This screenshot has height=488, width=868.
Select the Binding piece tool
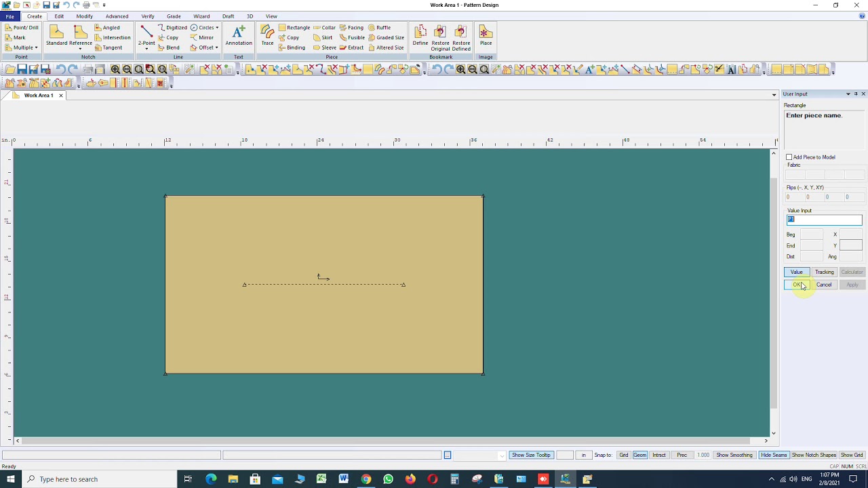click(292, 47)
